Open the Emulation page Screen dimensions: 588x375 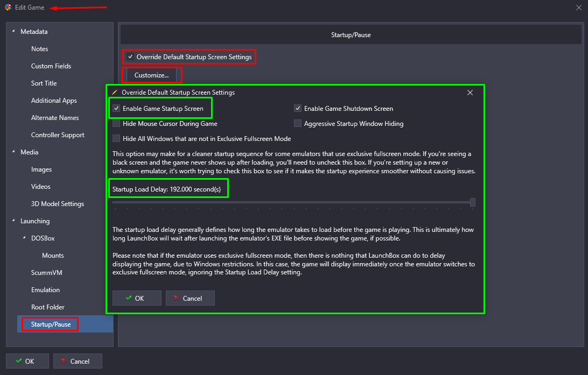point(45,290)
